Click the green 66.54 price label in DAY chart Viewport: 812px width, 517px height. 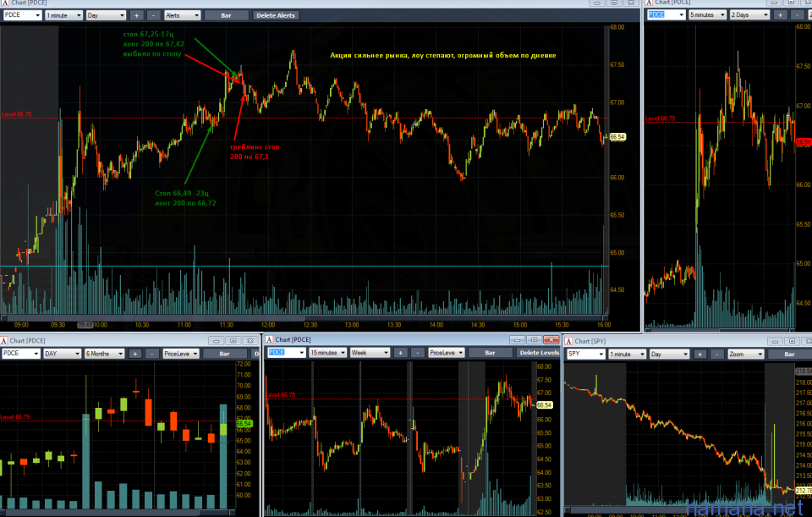point(244,424)
